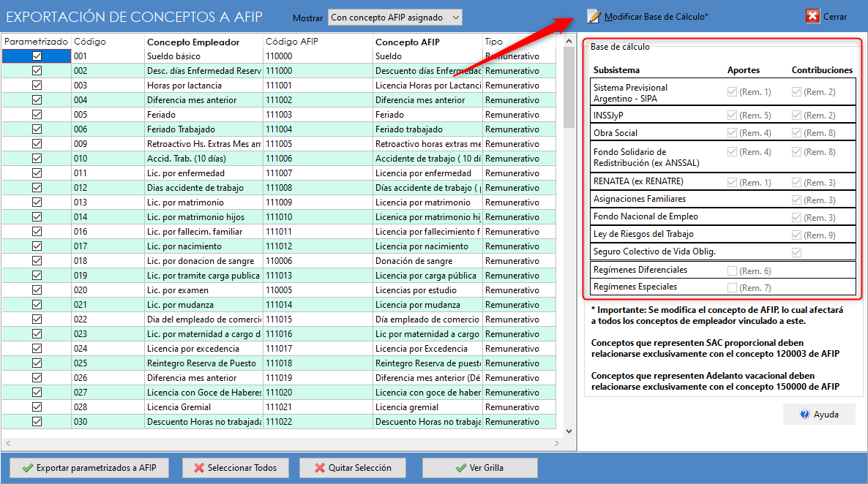Click the pencil icon for Modificar Base de Cálculo

(x=594, y=17)
